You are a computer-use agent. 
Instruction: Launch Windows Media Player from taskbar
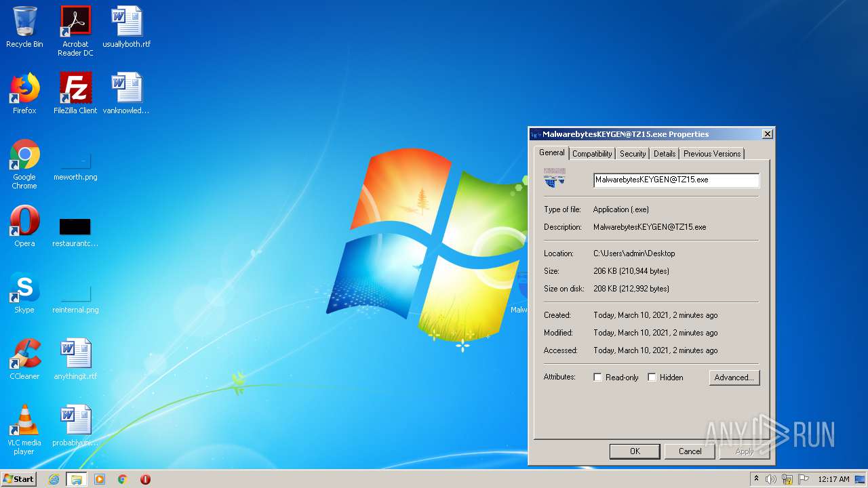point(100,479)
